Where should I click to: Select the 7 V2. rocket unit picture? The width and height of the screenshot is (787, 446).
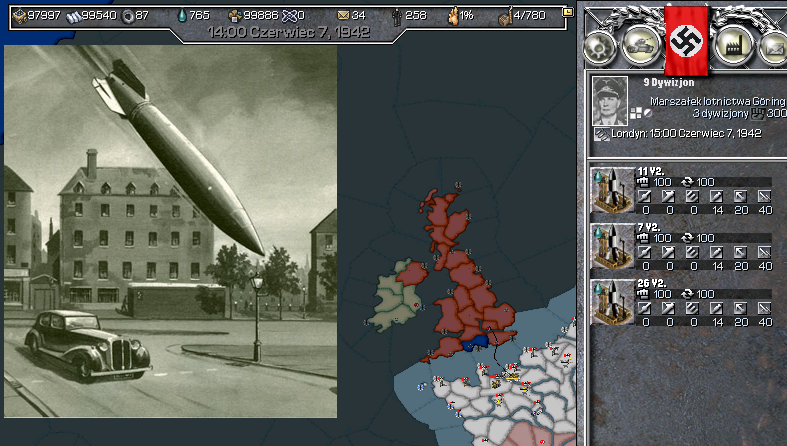click(x=613, y=246)
